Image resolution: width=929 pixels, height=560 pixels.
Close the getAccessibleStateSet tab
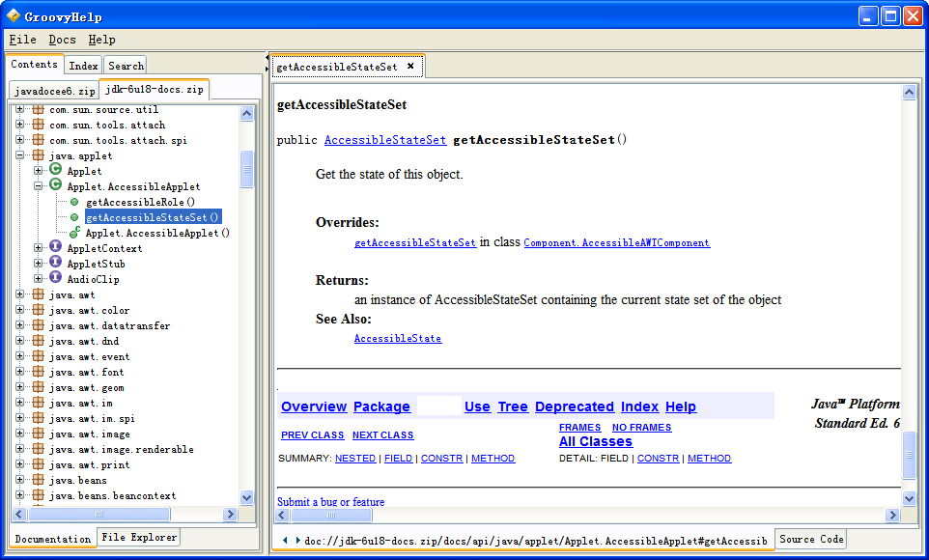(410, 66)
